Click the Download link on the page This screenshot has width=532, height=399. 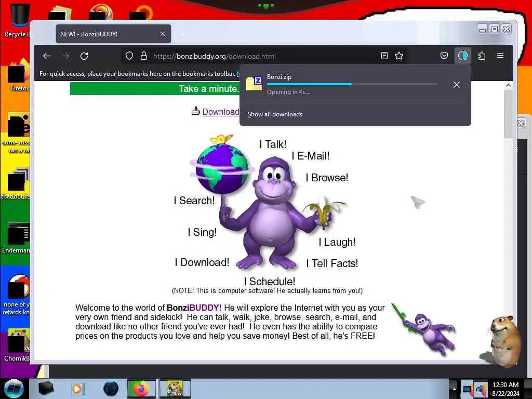[x=221, y=112]
